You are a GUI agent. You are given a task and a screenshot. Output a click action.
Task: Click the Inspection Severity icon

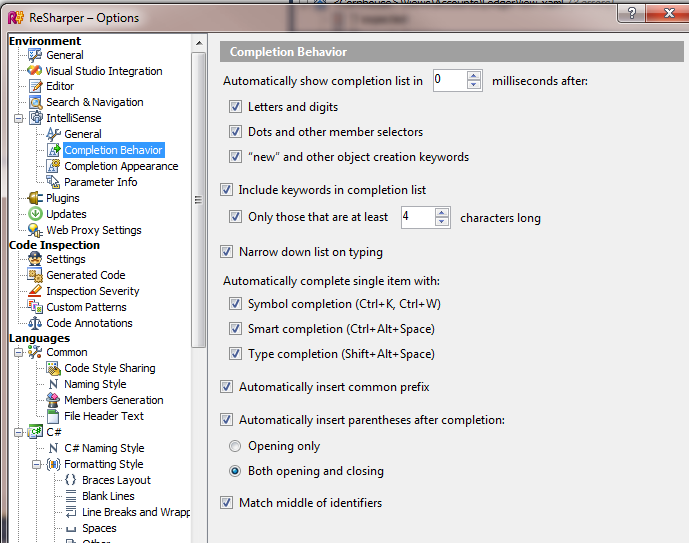[35, 291]
